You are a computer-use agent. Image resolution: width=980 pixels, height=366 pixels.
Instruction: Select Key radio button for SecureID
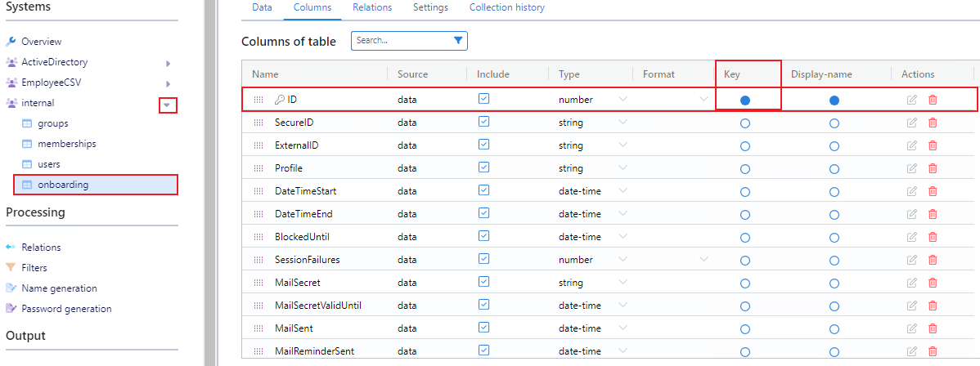coord(744,123)
